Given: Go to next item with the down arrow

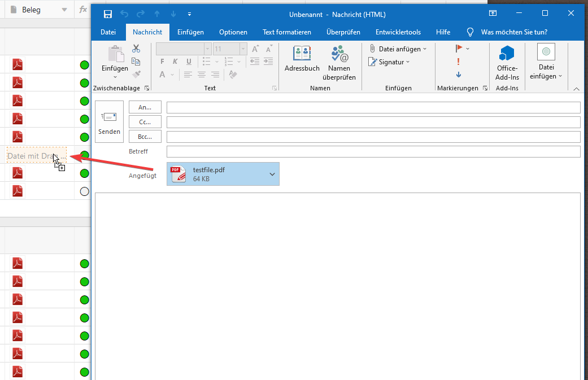Looking at the screenshot, I should pyautogui.click(x=173, y=14).
